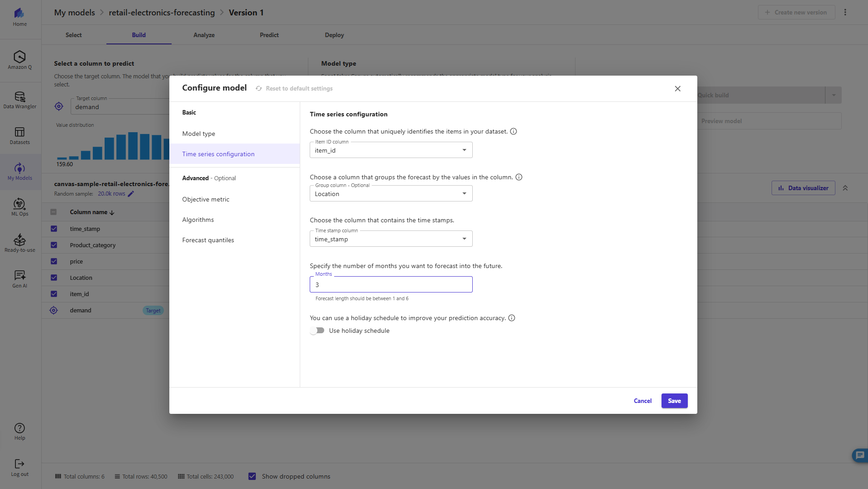Uncheck the time_stamp column checkbox
This screenshot has width=868, height=489.
point(54,229)
